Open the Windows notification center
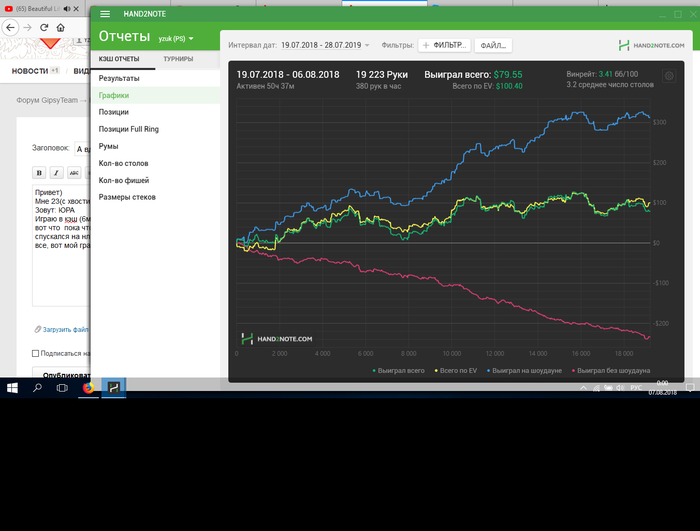The image size is (700, 531). tap(690, 388)
